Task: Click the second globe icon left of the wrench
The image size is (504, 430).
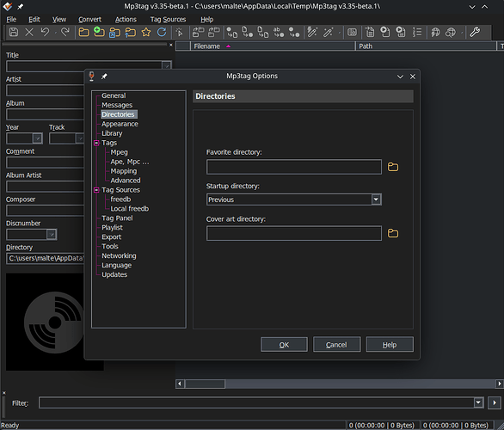Action: [451, 32]
